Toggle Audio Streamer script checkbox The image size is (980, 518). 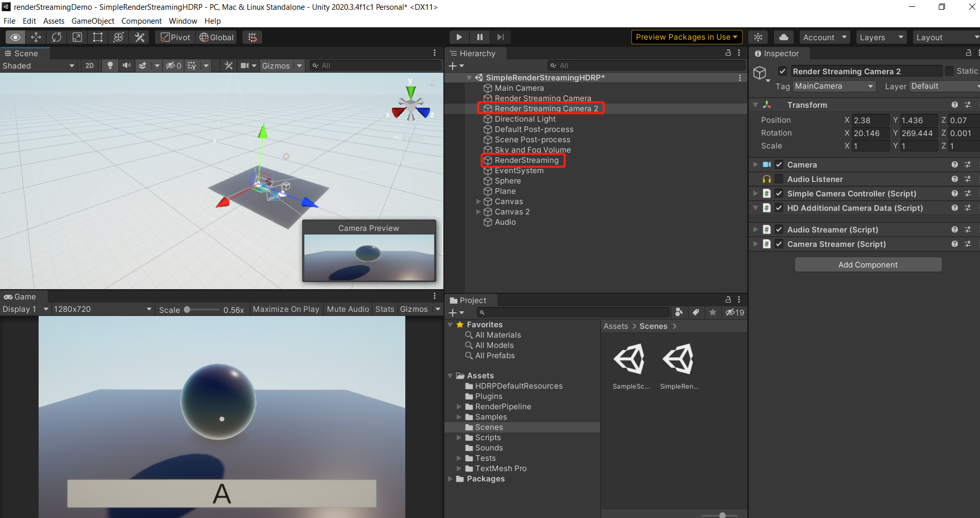pyautogui.click(x=779, y=229)
